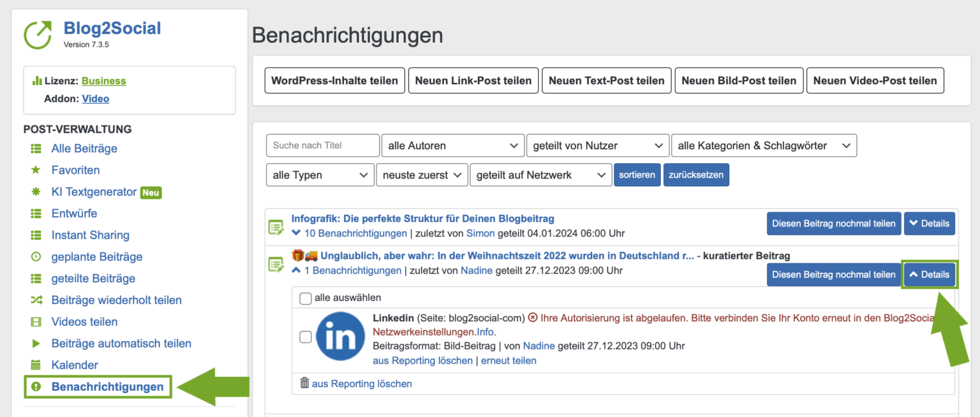980x417 pixels.
Task: Open the Video addon link
Action: tap(96, 99)
